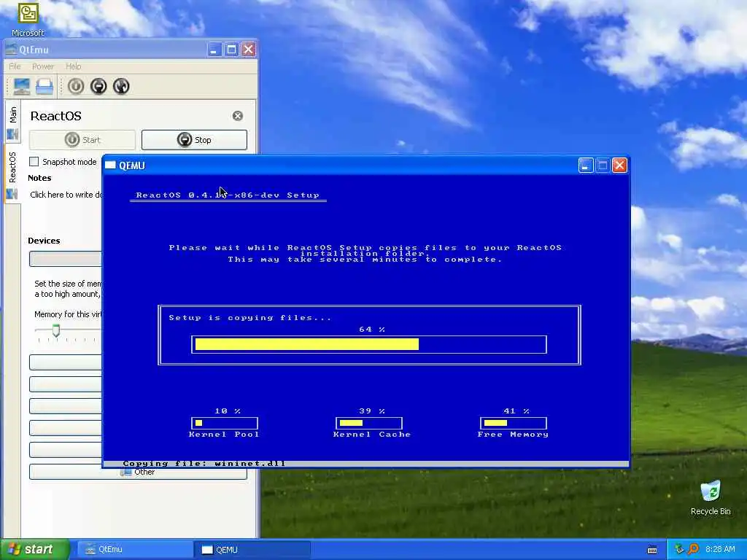This screenshot has height=560, width=747.
Task: Stop the ReactOS virtual machine
Action: pyautogui.click(x=194, y=140)
